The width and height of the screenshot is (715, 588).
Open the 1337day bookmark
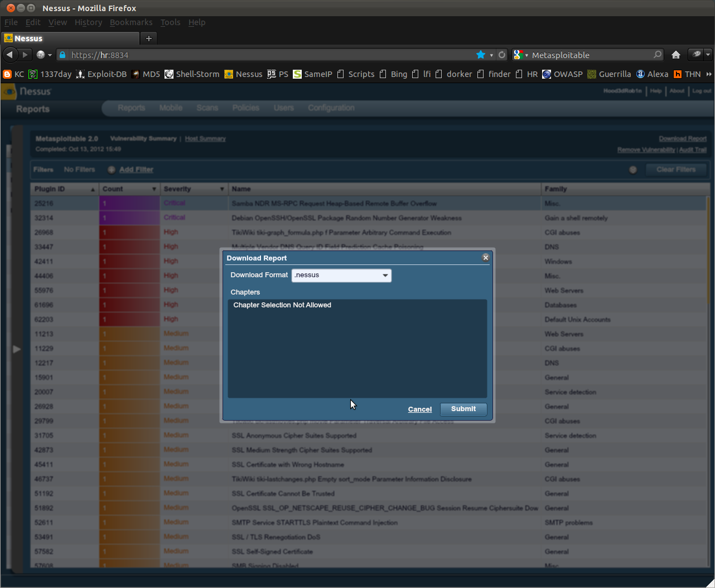click(x=50, y=74)
